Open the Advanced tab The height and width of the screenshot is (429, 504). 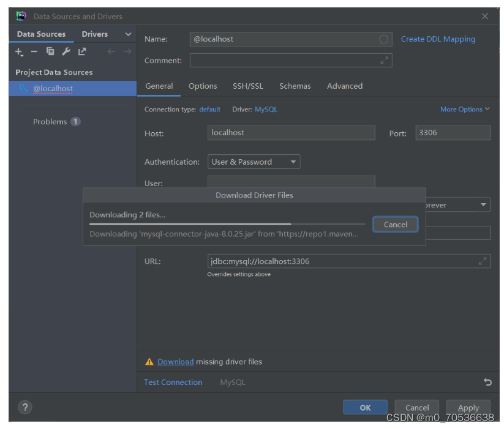click(345, 86)
